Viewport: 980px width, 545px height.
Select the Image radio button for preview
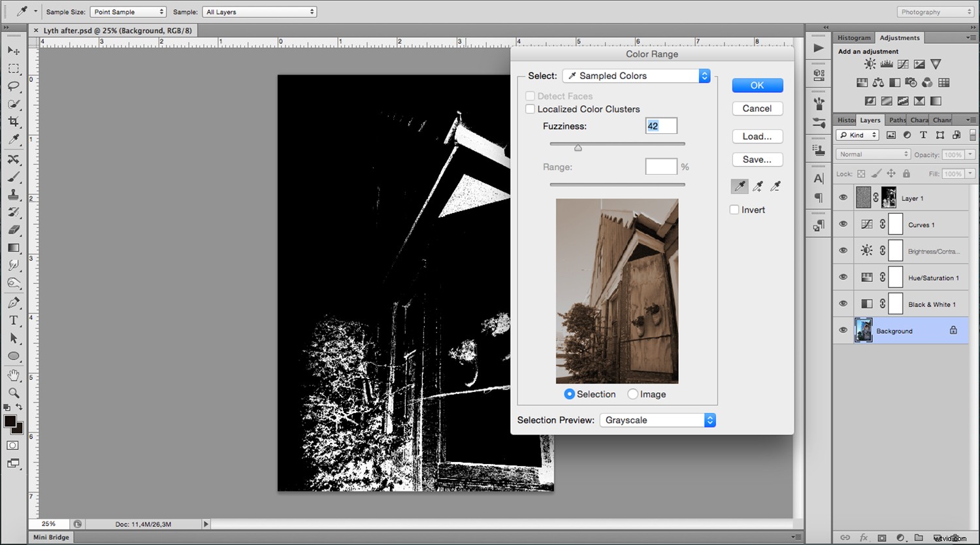click(632, 393)
